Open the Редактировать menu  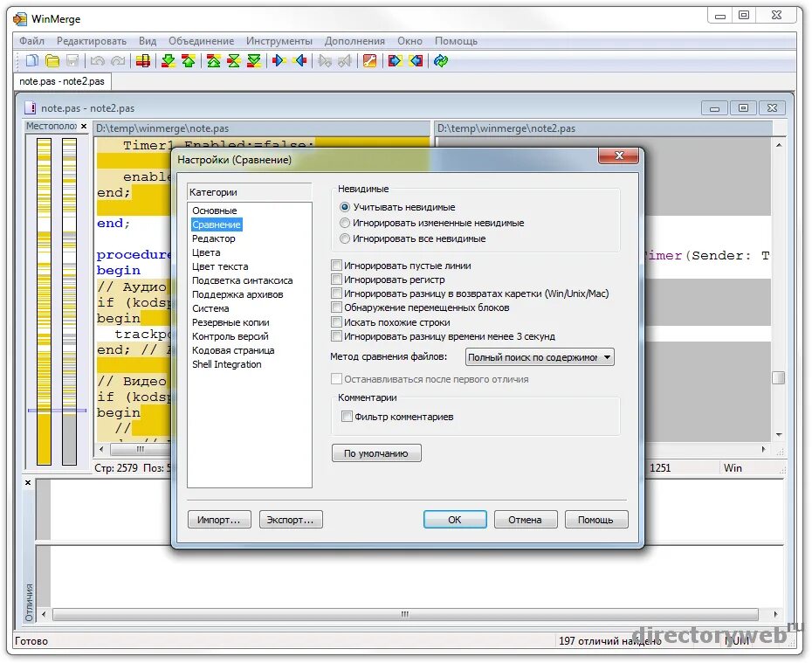click(92, 41)
